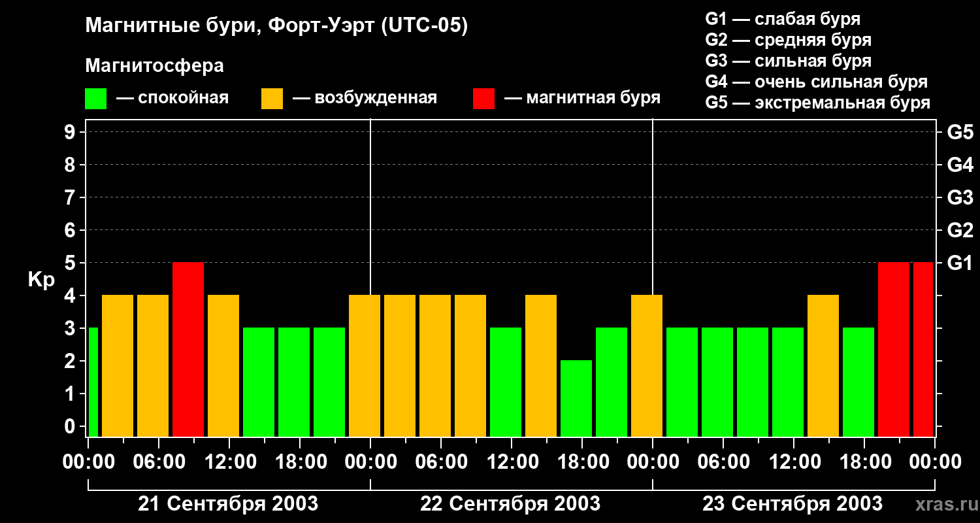This screenshot has height=523, width=980.
Task: Click the '0' label on Kp axis
Action: (x=71, y=427)
